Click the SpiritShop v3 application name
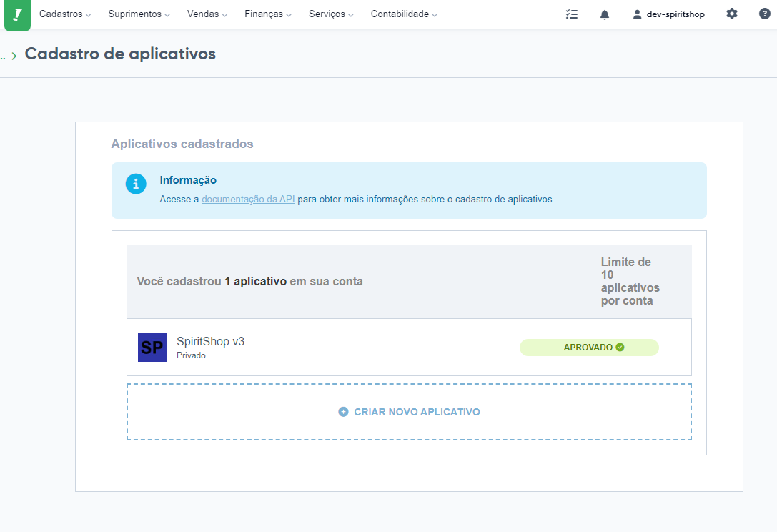Viewport: 777px width, 532px height. click(x=211, y=342)
